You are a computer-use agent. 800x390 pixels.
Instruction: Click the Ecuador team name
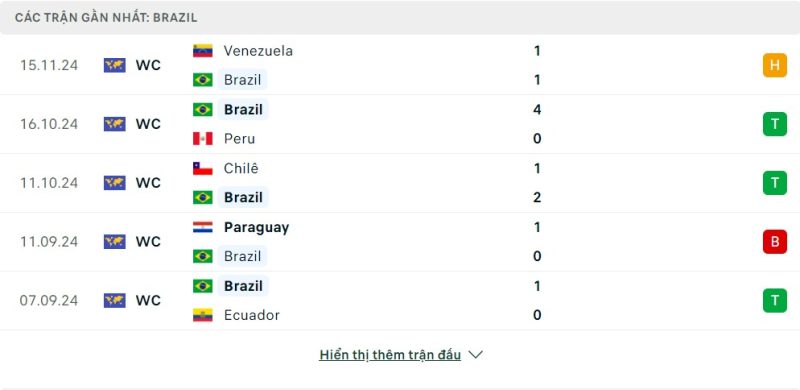click(x=252, y=315)
